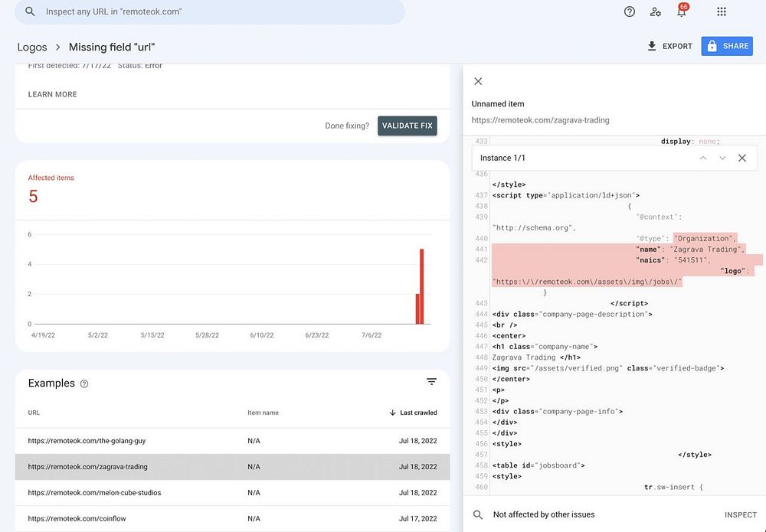The image size is (766, 532).
Task: Focus the Inspect any URL input field
Action: tap(210, 11)
